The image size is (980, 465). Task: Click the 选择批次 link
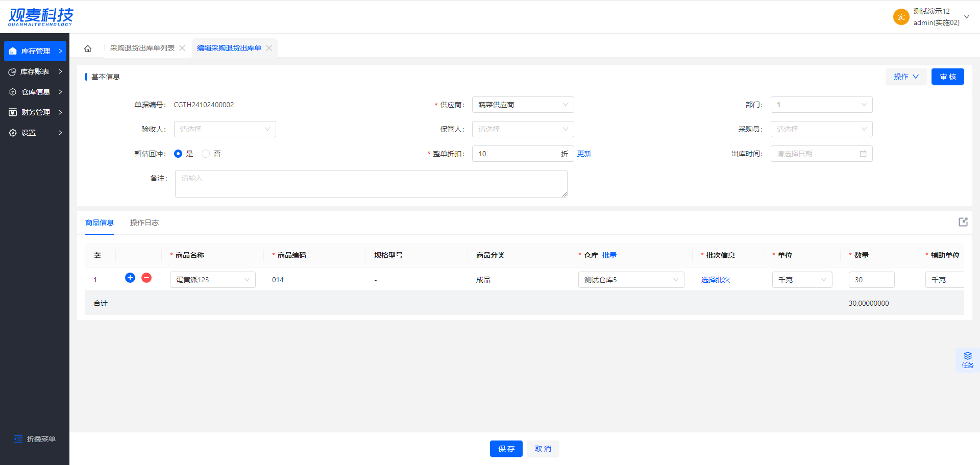pos(715,280)
